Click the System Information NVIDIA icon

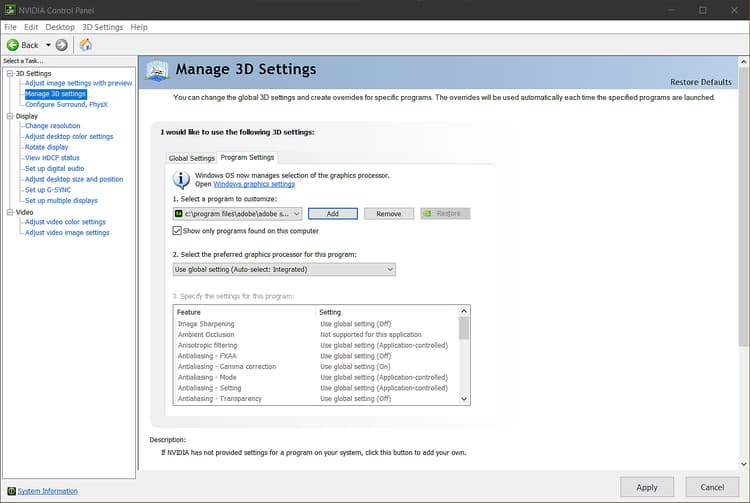pyautogui.click(x=11, y=491)
